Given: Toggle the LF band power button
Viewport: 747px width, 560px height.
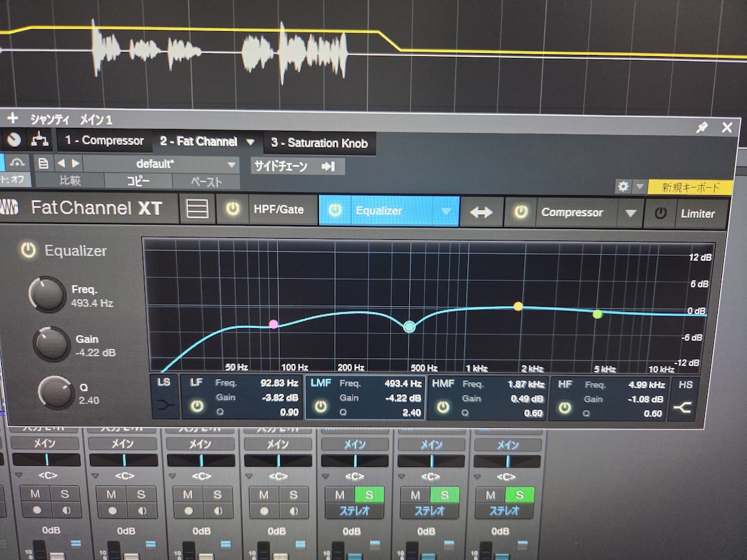Looking at the screenshot, I should point(197,405).
